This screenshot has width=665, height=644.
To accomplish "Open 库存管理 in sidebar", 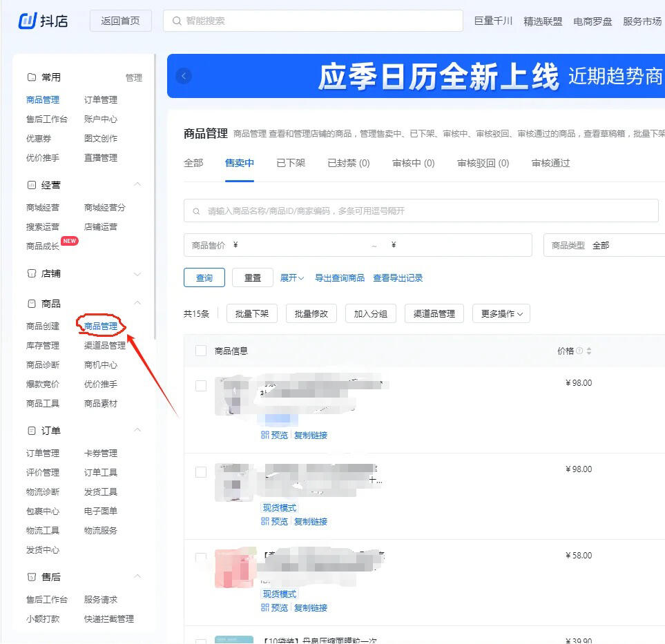I will click(x=42, y=346).
